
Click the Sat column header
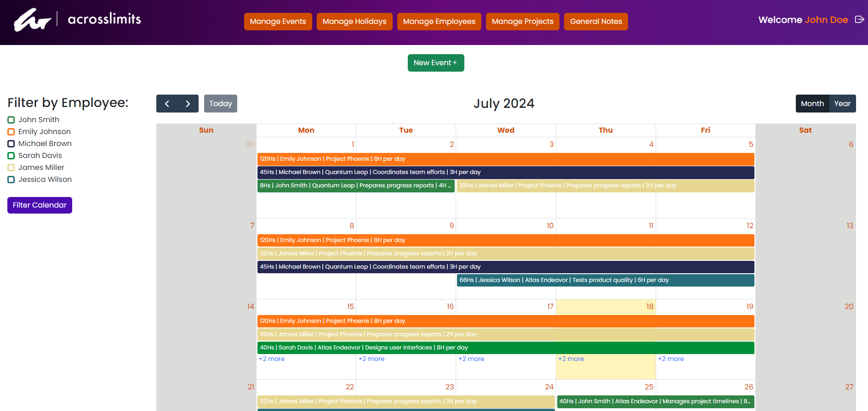pyautogui.click(x=805, y=130)
